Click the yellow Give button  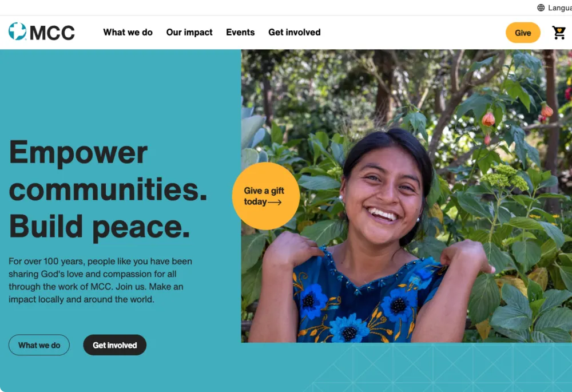523,33
